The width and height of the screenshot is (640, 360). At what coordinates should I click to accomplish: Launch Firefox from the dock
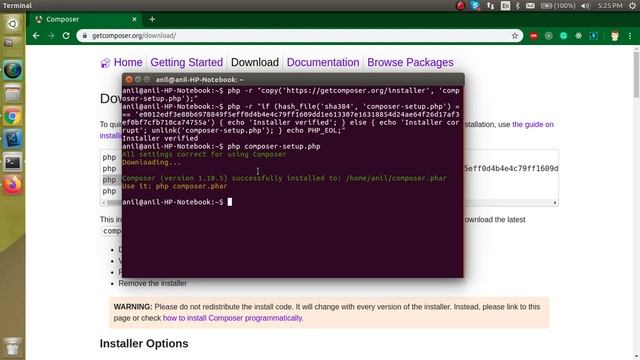[12, 185]
